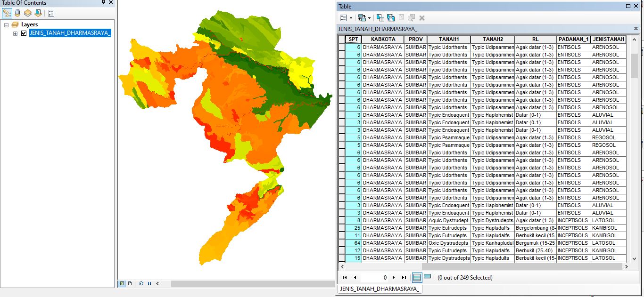Click the record number input field
The image size is (644, 297).
click(375, 277)
